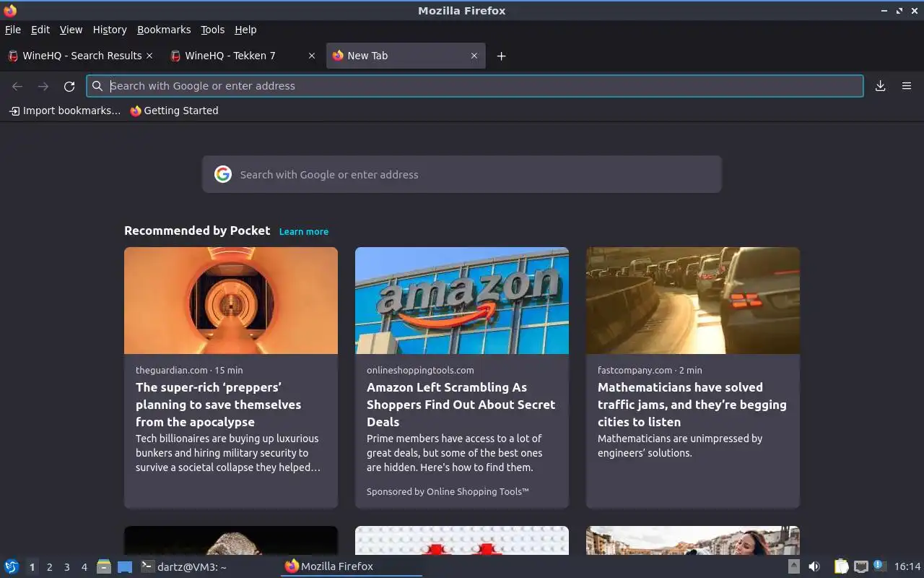
Task: Open file manager from taskbar
Action: point(104,566)
